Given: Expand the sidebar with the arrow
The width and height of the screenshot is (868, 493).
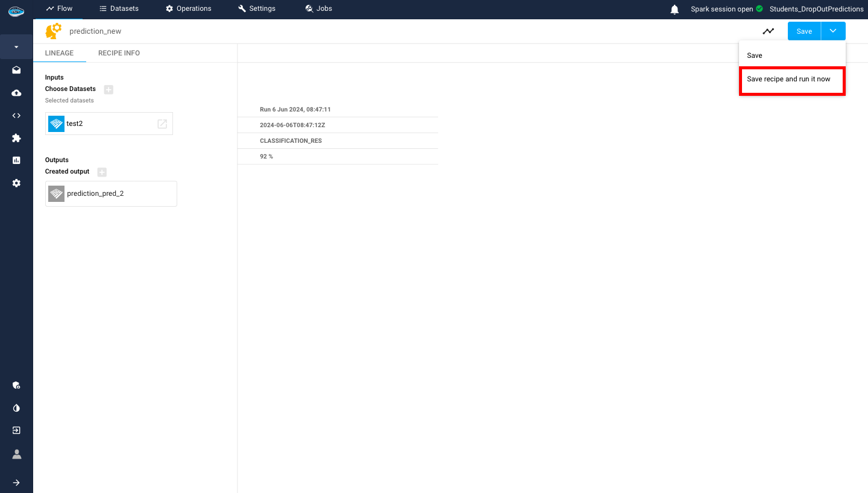Looking at the screenshot, I should 16,482.
